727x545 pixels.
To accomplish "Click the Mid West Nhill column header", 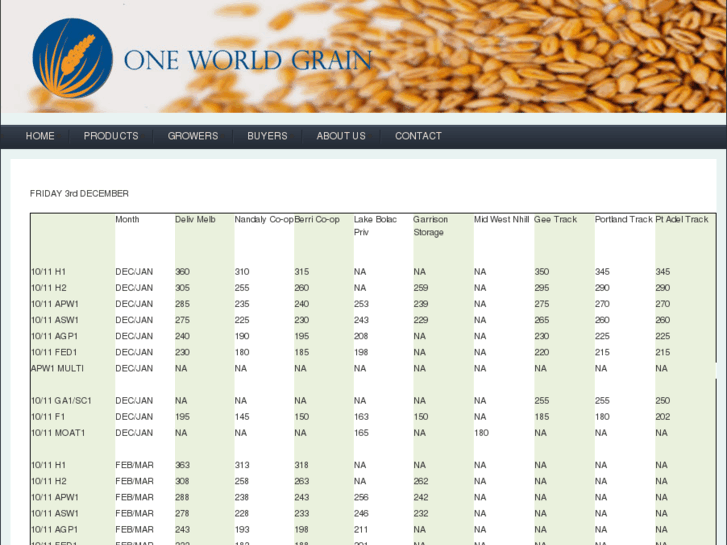I will (x=501, y=219).
